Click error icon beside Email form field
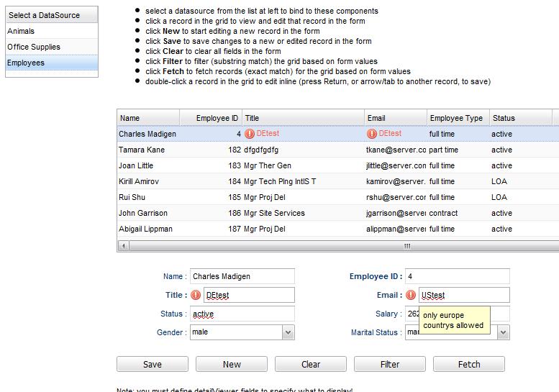The height and width of the screenshot is (392, 559). coord(411,295)
